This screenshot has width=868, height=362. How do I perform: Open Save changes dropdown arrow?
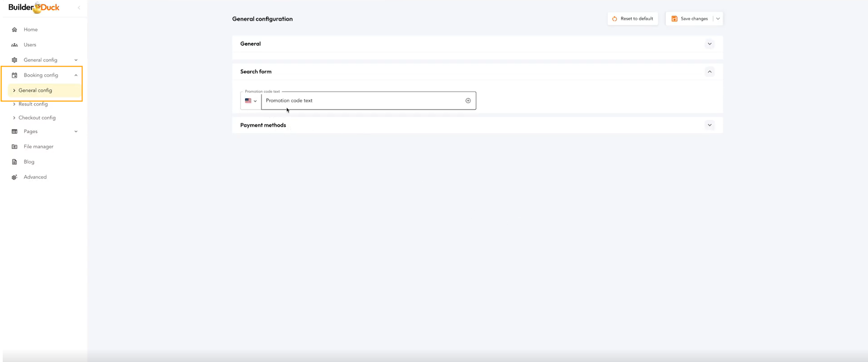718,18
